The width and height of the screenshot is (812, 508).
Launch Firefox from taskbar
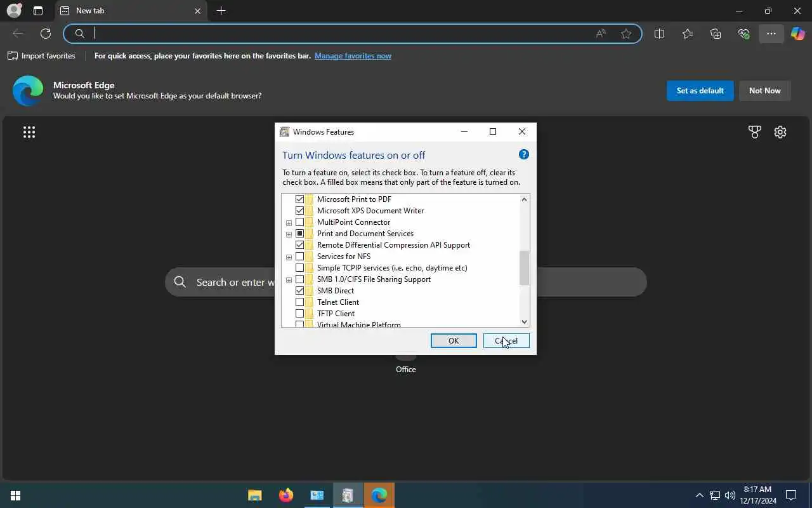coord(286,495)
